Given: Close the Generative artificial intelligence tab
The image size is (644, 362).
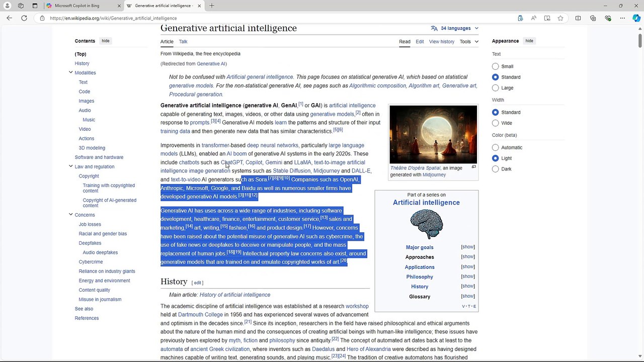Looking at the screenshot, I should pyautogui.click(x=199, y=6).
